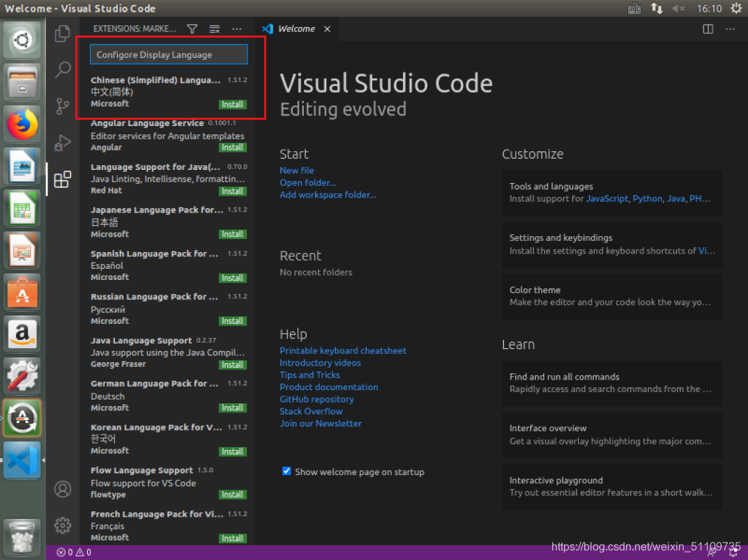Open Printable keyboard cheatsheet link
The image size is (748, 560).
(x=343, y=350)
